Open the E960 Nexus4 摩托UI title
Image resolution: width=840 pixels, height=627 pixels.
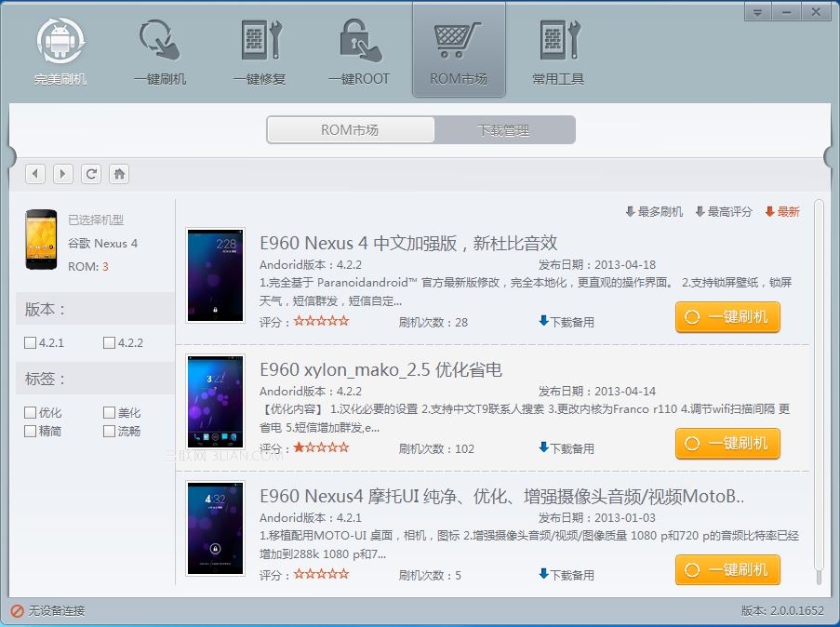(502, 496)
